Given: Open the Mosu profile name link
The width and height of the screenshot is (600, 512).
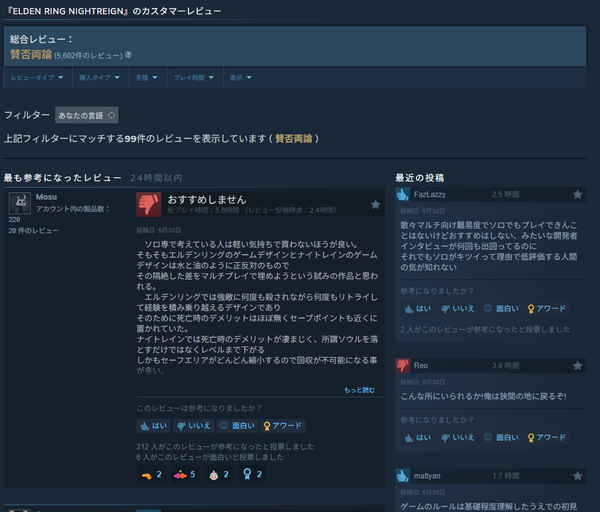Looking at the screenshot, I should (x=46, y=197).
